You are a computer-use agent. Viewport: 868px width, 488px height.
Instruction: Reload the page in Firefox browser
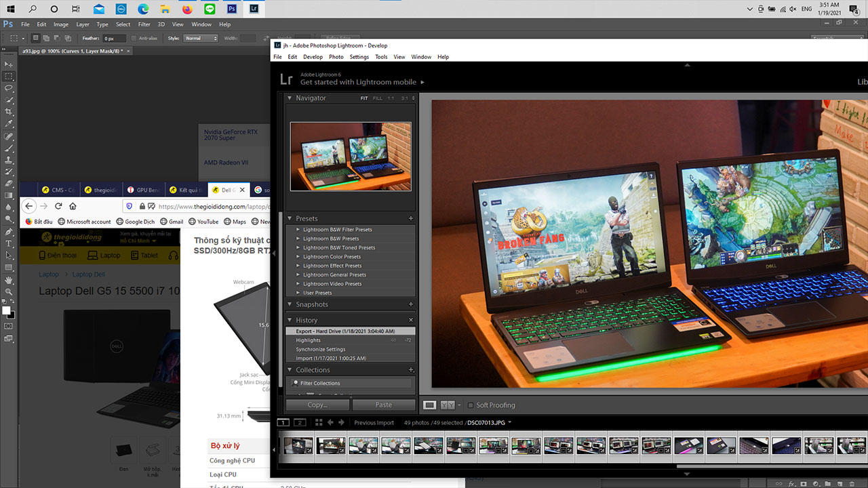click(58, 206)
